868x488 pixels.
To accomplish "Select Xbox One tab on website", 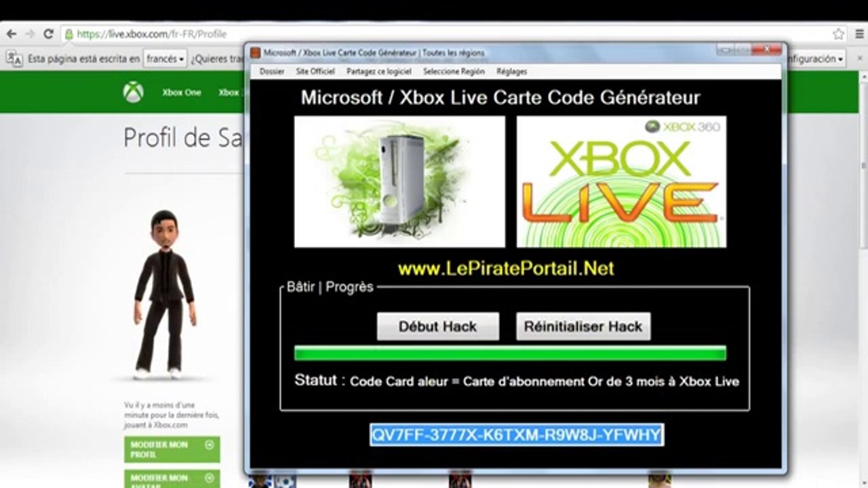I will [x=182, y=92].
